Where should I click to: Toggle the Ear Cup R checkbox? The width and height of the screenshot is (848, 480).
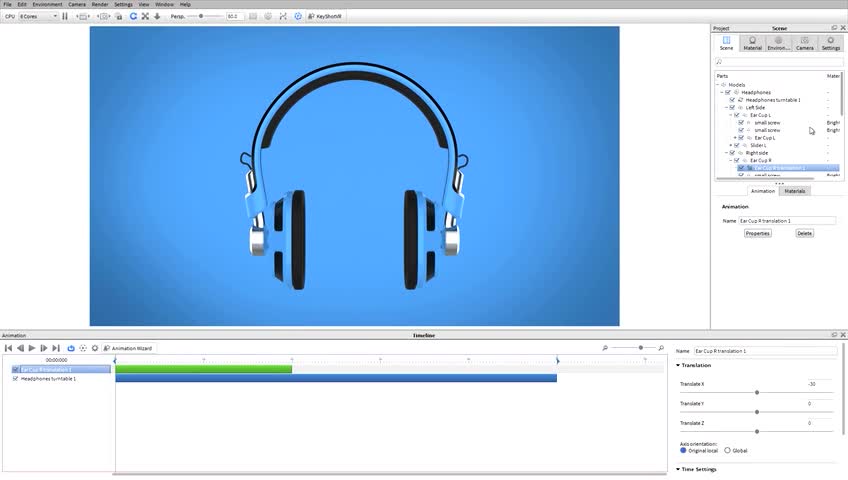tap(737, 161)
